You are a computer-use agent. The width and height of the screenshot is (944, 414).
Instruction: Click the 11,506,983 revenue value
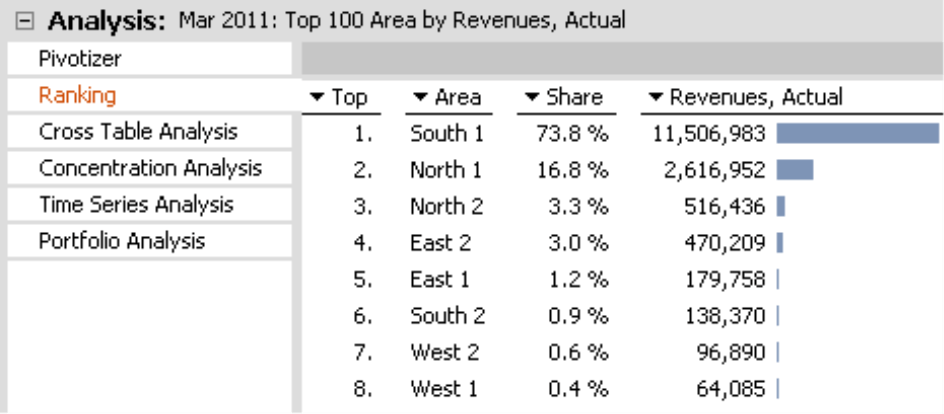pyautogui.click(x=709, y=133)
